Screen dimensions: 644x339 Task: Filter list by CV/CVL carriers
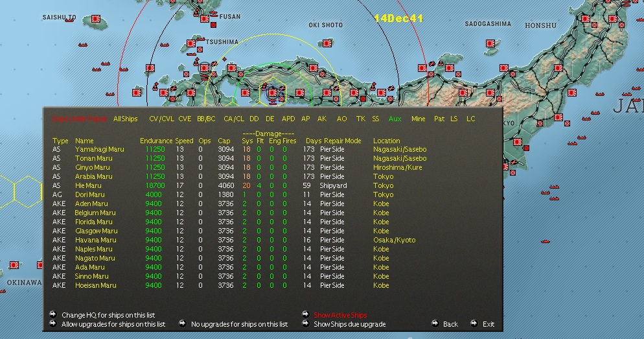tap(161, 119)
